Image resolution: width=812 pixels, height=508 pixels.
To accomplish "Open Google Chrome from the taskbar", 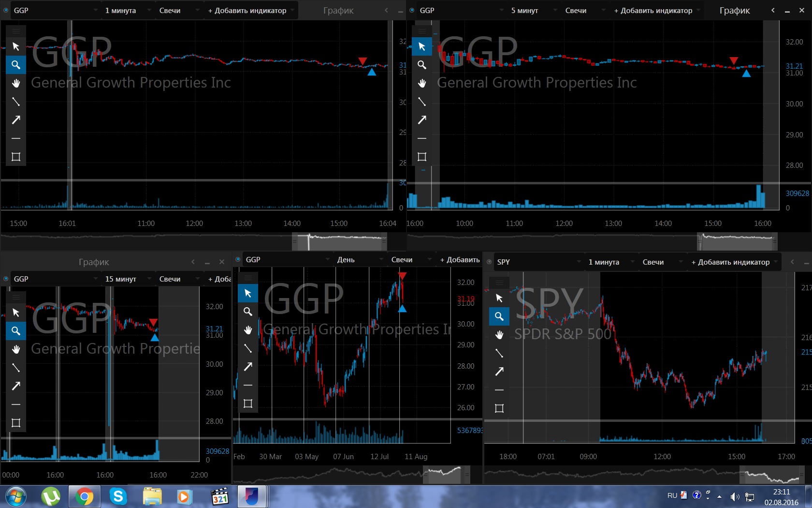I will [84, 497].
